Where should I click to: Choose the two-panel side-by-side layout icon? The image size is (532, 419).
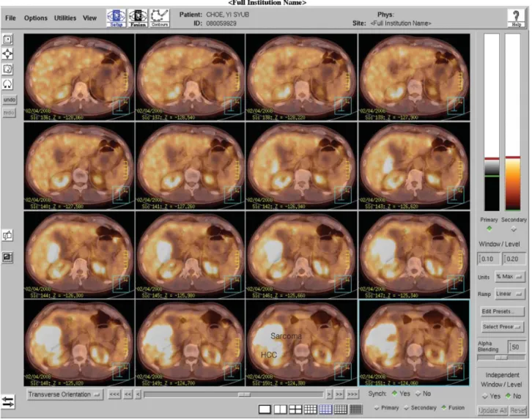tap(280, 409)
